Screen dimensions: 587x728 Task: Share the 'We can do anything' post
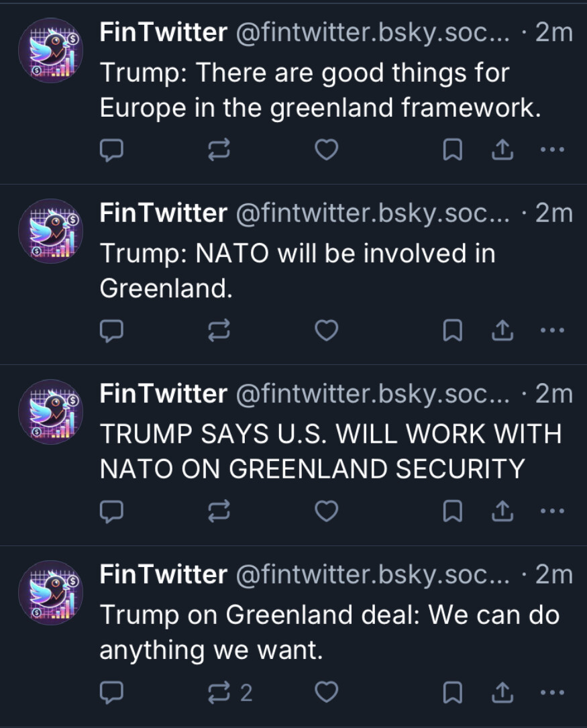(502, 692)
